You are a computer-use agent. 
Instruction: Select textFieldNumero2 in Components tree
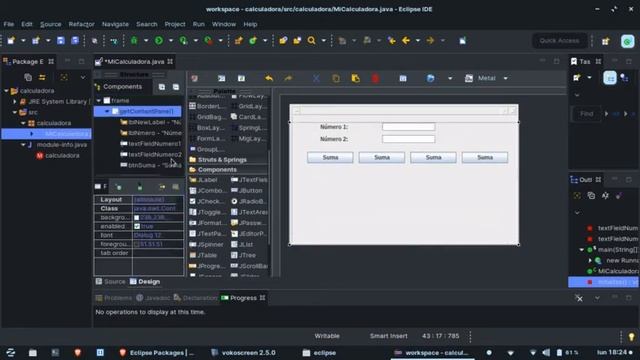(x=151, y=155)
